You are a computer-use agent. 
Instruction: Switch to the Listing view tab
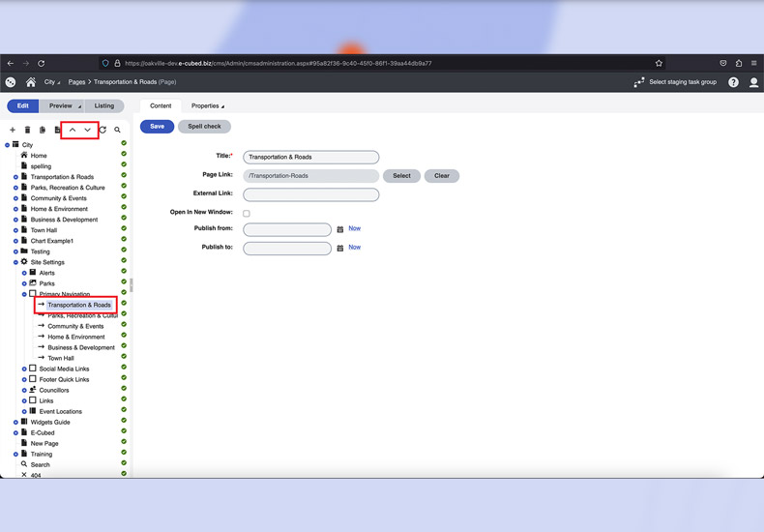104,106
